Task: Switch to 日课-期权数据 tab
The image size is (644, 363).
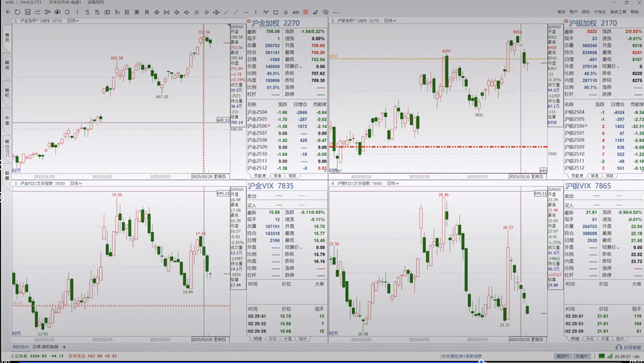Action: click(45, 347)
